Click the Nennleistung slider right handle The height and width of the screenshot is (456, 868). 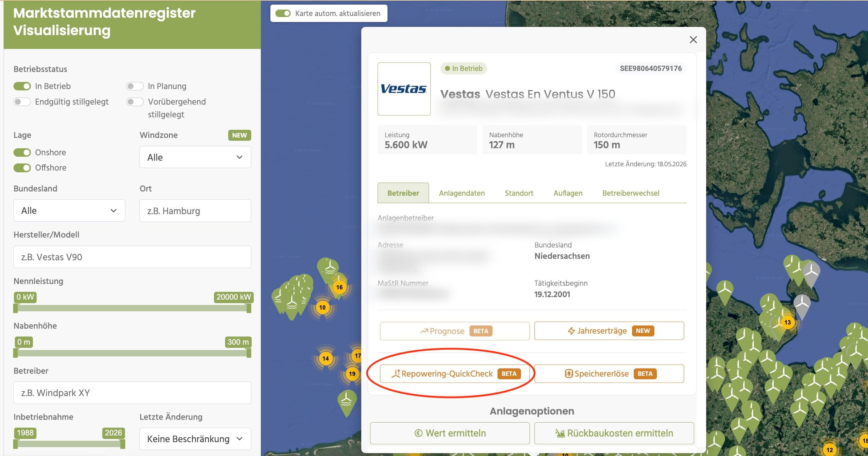[x=249, y=308]
